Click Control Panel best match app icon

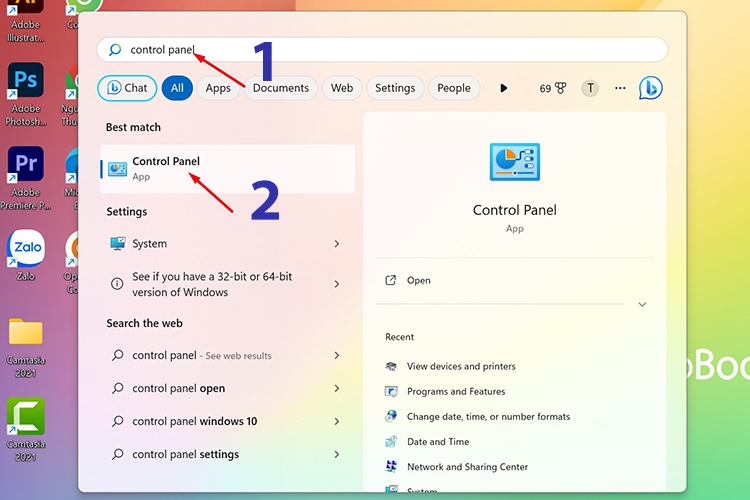click(117, 169)
